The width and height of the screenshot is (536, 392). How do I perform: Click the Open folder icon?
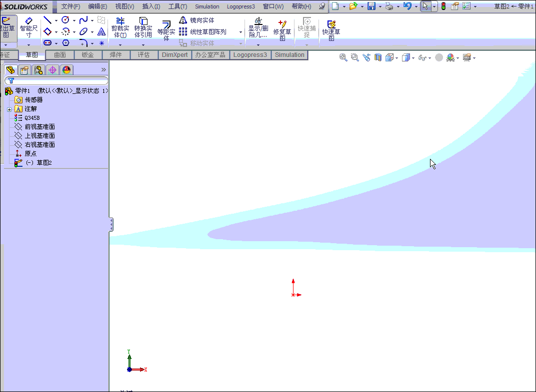tap(353, 6)
